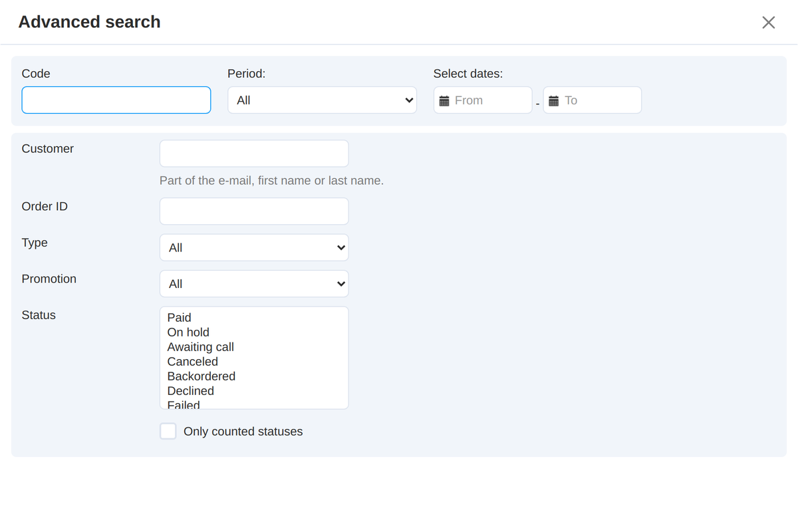Expand the Promotion dropdown

254,284
